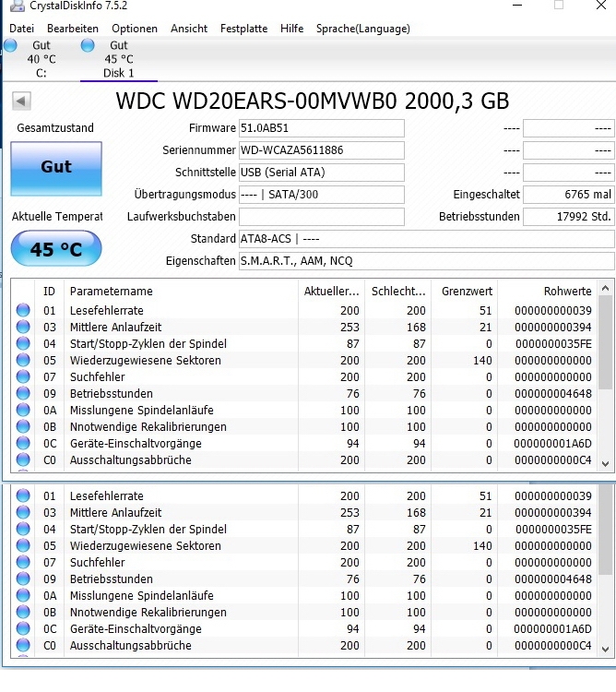The height and width of the screenshot is (692, 616).
Task: Click the blue health orb for Disk 1
Action: 88,45
